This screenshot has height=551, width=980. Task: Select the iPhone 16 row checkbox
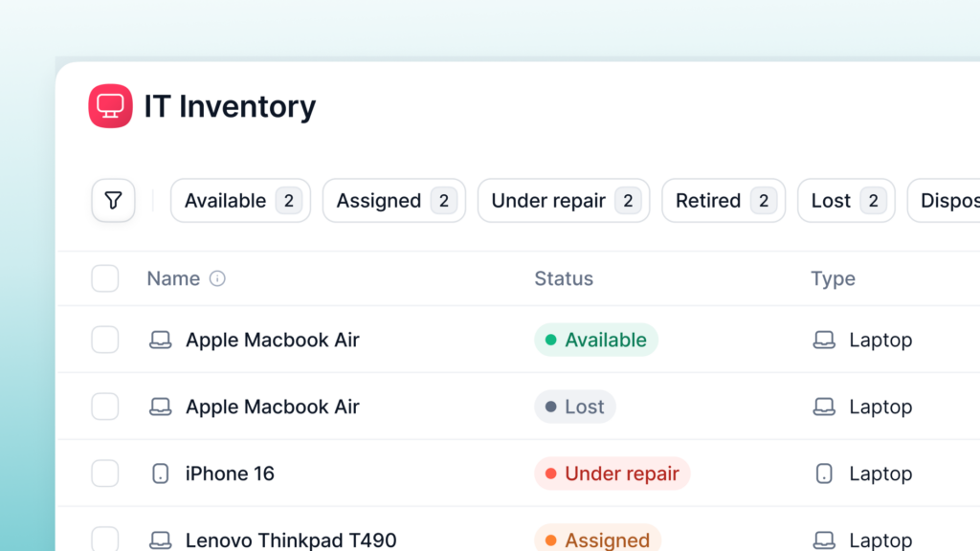click(105, 474)
